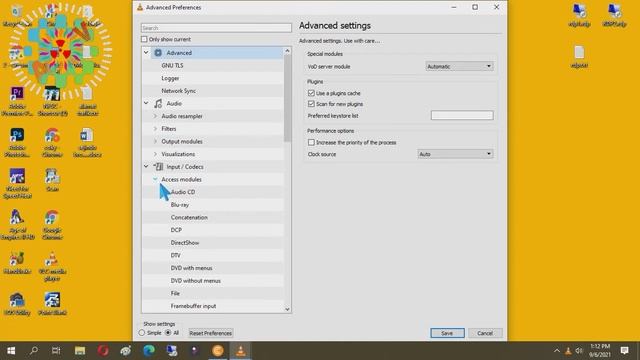The height and width of the screenshot is (360, 640).
Task: Click the VLC cone in title bar
Action: click(140, 7)
